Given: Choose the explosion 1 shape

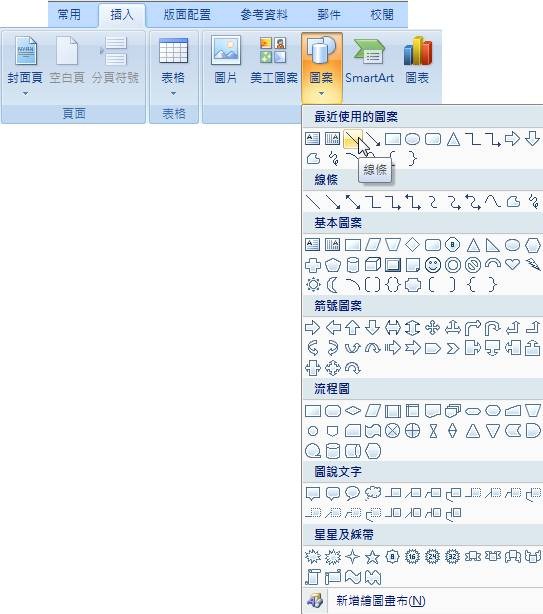Looking at the screenshot, I should click(312, 556).
